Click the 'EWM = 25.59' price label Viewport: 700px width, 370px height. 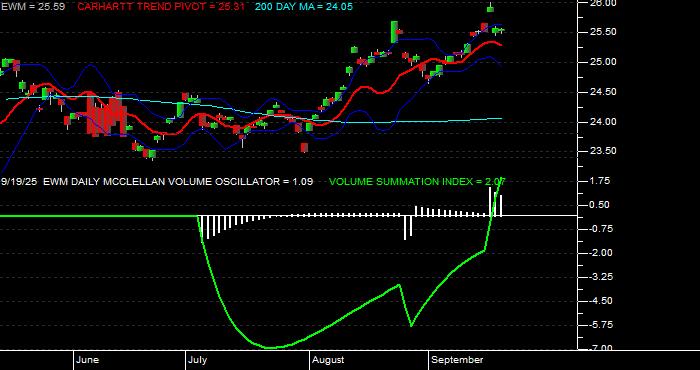pyautogui.click(x=33, y=7)
